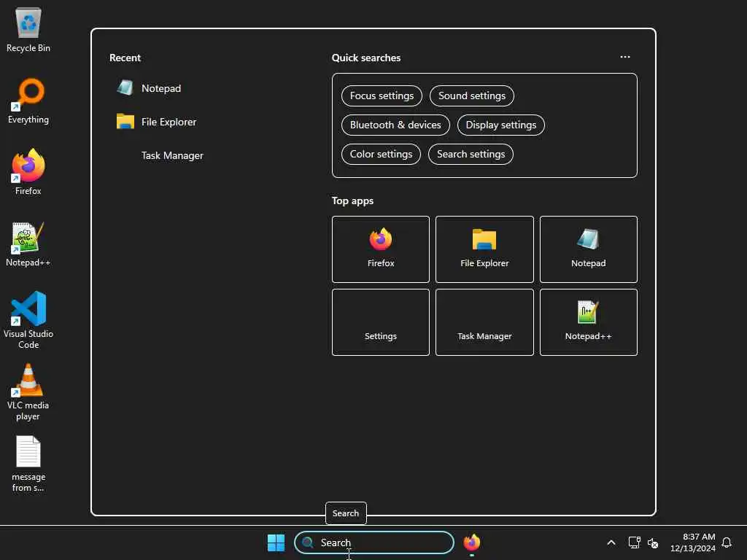The image size is (747, 560).
Task: Open the Quick searches more options ellipsis
Action: (625, 57)
